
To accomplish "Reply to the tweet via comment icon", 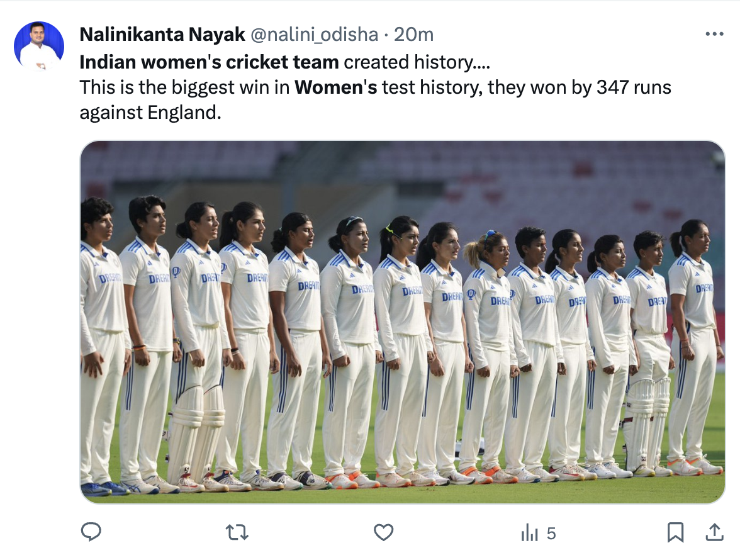I will [x=91, y=533].
